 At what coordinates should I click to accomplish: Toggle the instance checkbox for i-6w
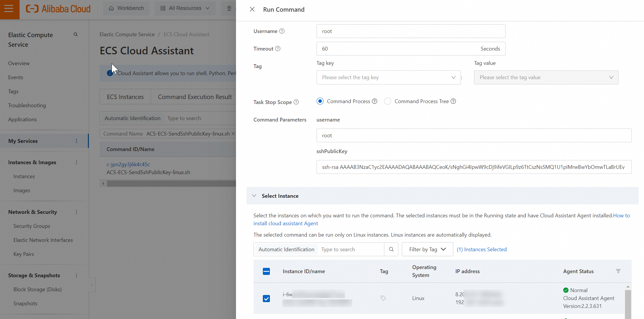[x=267, y=298]
